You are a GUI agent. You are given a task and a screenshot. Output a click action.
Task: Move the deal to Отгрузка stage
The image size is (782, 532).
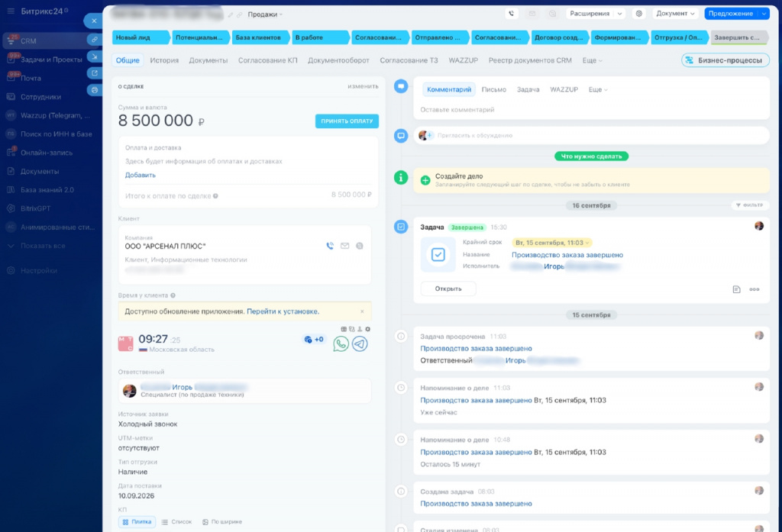679,37
